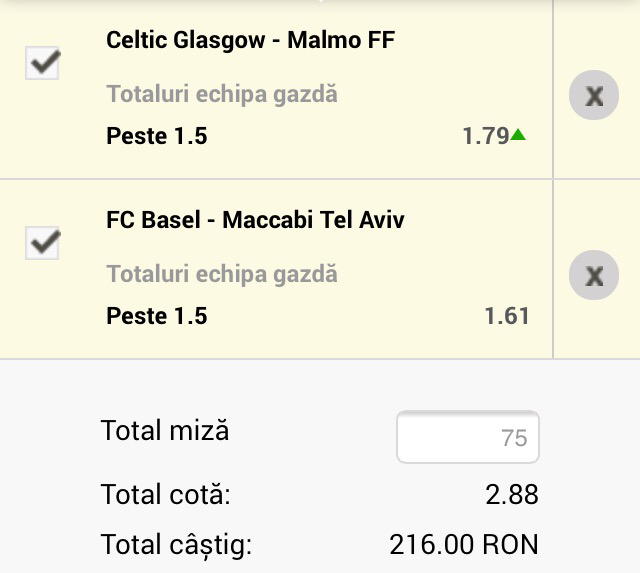Click the 216.00 RON winnings amount
The image size is (640, 573).
pos(463,545)
